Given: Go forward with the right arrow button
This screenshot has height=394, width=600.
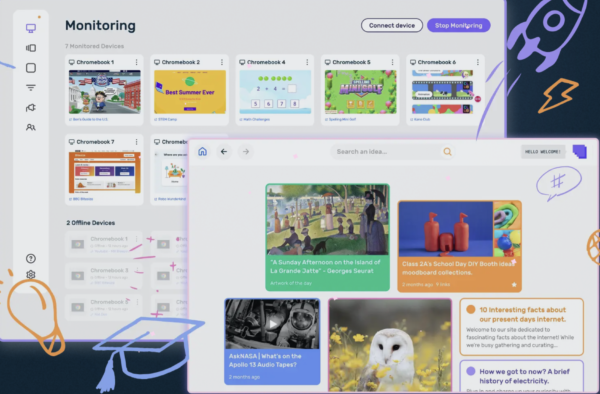Looking at the screenshot, I should pos(246,151).
